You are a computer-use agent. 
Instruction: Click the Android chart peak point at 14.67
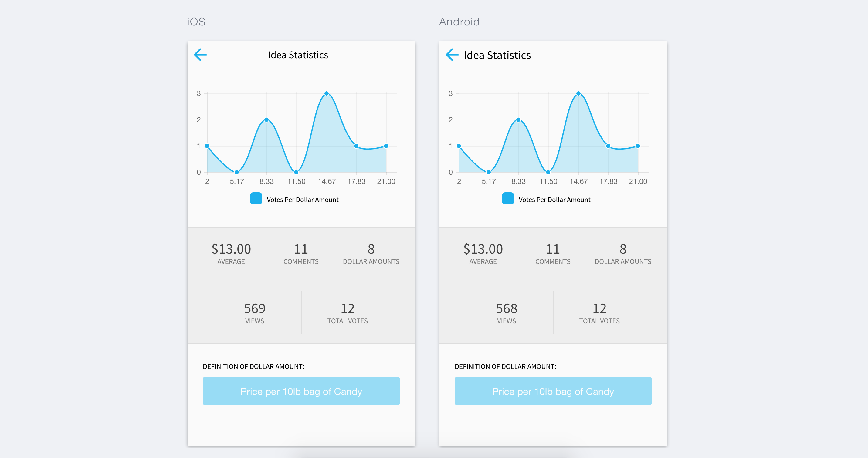tap(578, 93)
